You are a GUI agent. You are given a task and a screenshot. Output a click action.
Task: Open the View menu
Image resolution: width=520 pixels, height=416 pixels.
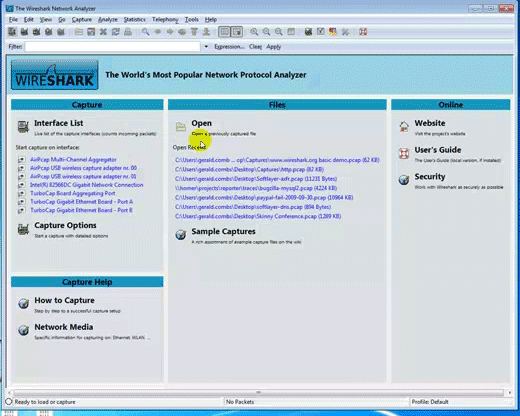click(x=46, y=19)
